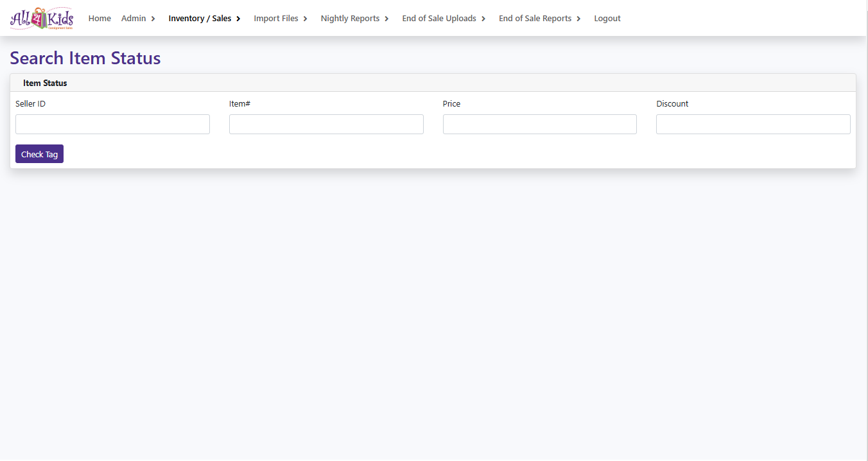This screenshot has height=461, width=868.
Task: Select the Price input field
Action: [539, 124]
